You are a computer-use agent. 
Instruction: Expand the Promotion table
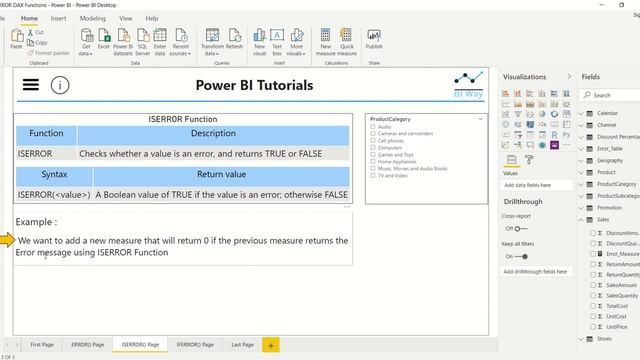point(581,208)
